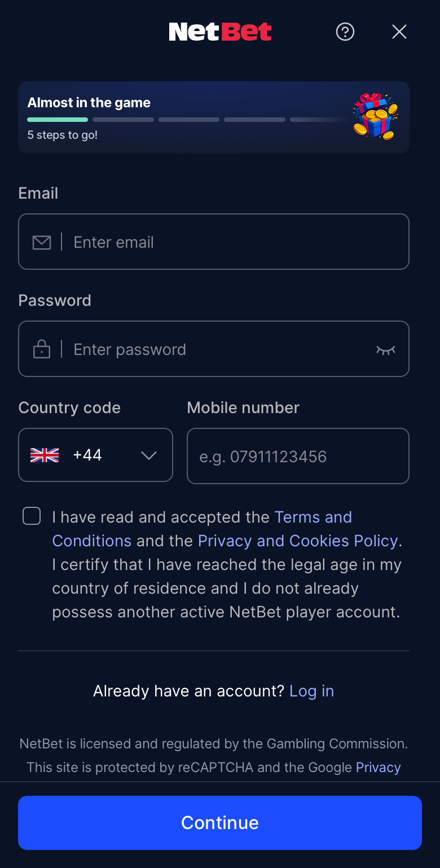Open the Privacy and Cookies Policy link
Screen dimensions: 440x868
298,541
